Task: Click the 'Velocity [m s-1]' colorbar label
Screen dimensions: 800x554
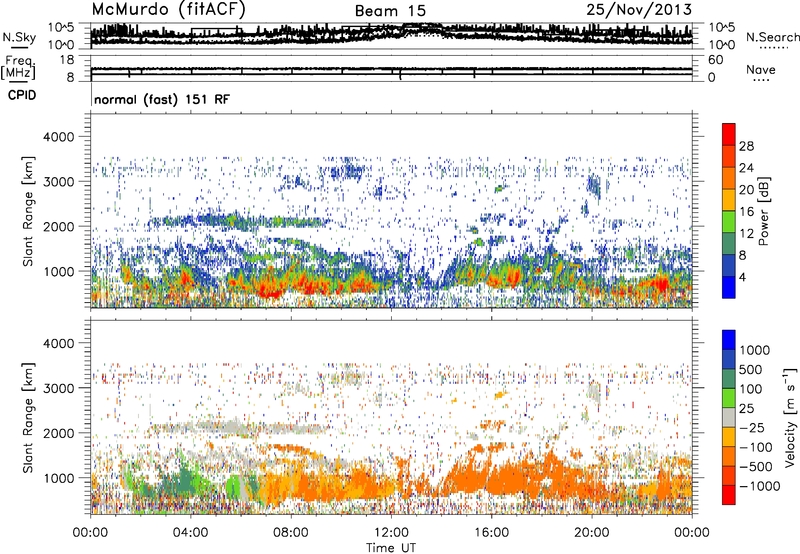Action: point(790,417)
